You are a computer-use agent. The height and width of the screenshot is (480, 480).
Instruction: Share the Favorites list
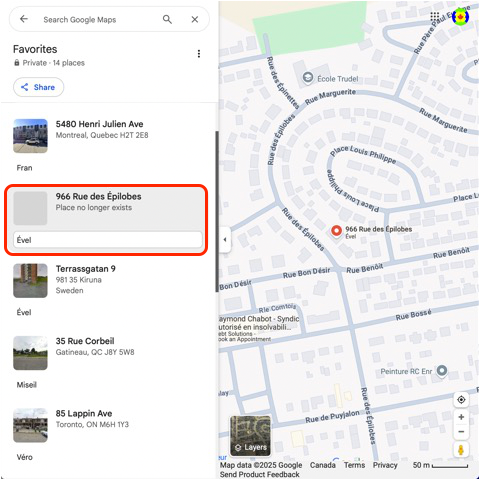pos(38,87)
